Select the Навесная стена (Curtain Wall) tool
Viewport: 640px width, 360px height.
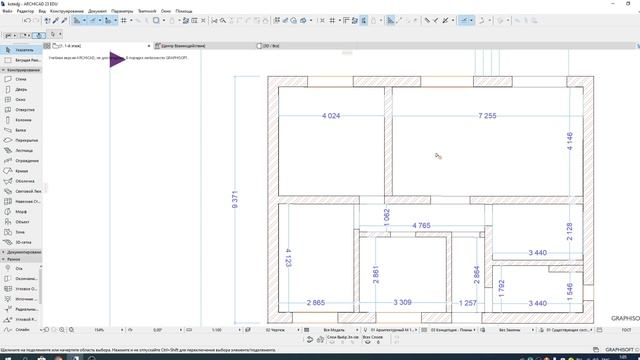(21, 202)
